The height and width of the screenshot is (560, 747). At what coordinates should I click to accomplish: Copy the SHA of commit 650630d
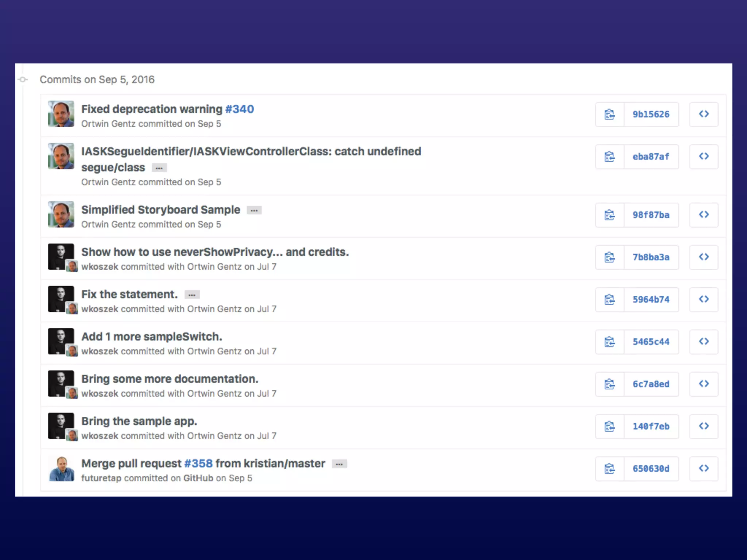[x=609, y=469]
